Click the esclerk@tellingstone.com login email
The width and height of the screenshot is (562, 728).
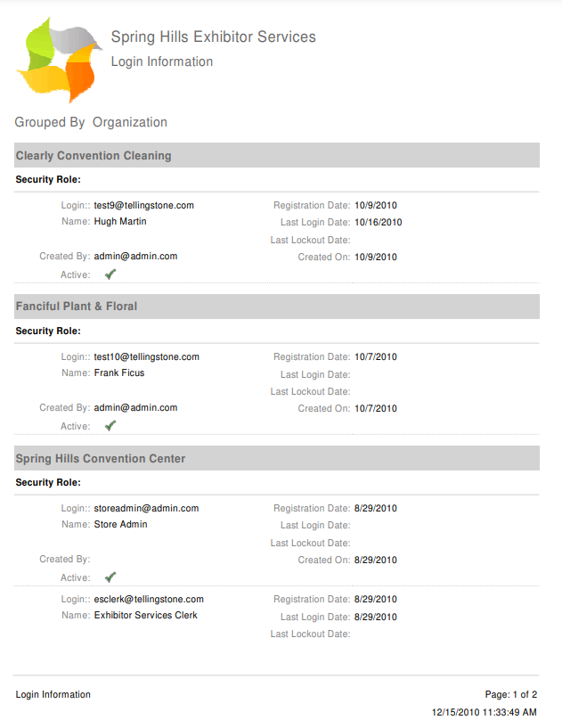tap(149, 600)
